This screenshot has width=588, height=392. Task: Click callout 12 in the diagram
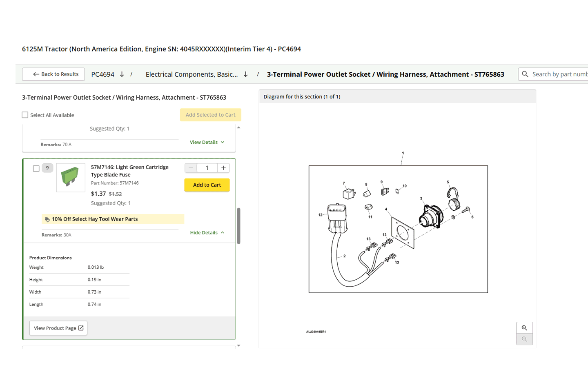pos(320,215)
